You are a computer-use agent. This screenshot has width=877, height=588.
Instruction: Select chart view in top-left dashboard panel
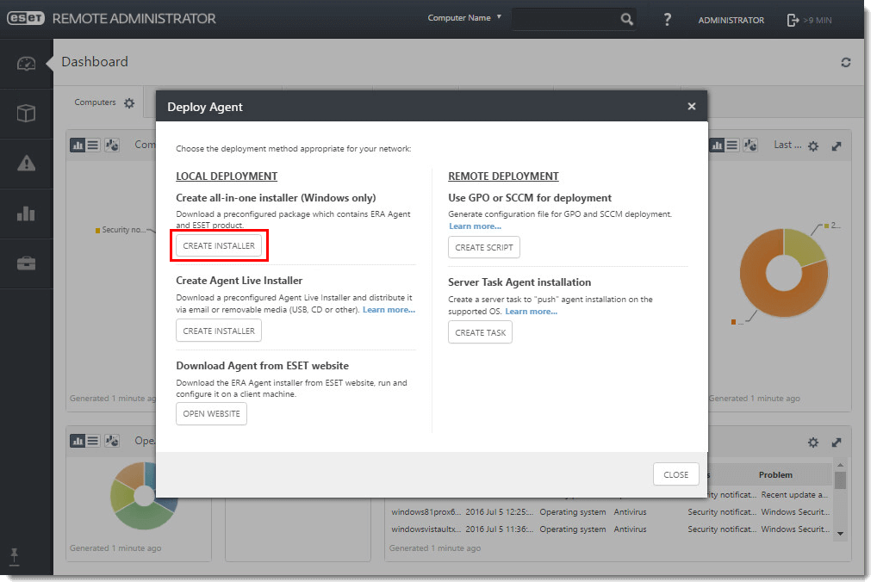tap(78, 145)
